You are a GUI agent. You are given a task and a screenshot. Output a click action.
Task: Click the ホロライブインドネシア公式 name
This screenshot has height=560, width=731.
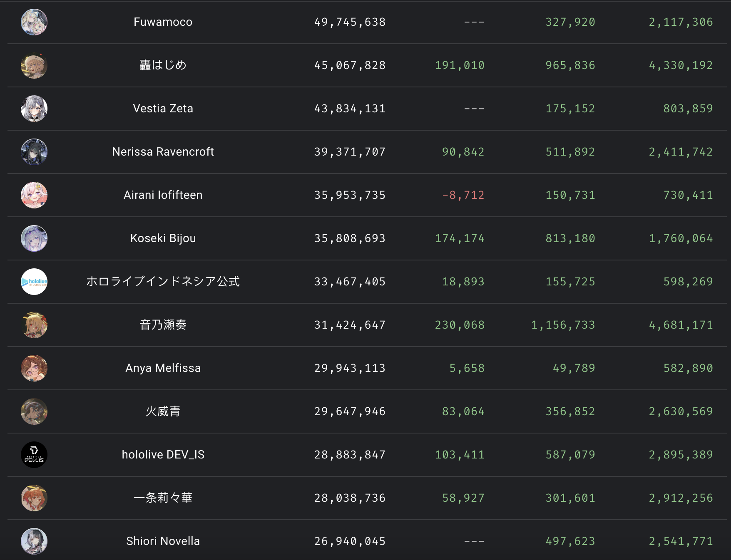coord(163,282)
